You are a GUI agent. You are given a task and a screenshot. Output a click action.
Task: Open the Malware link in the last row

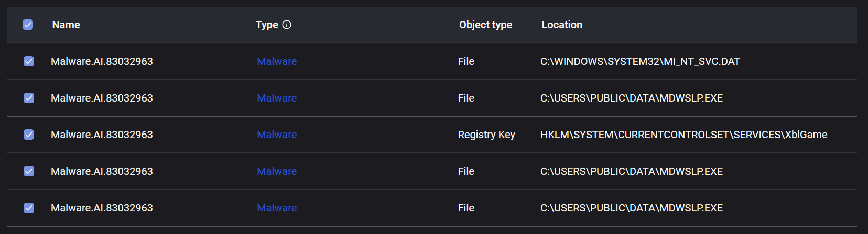tap(277, 208)
